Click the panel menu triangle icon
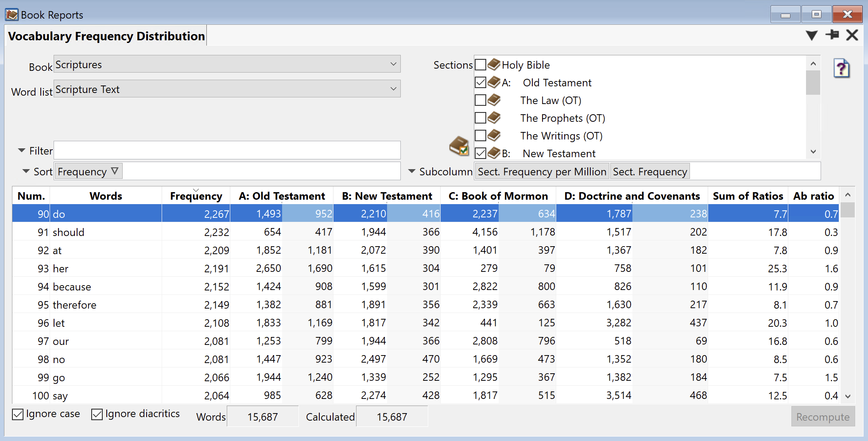The width and height of the screenshot is (868, 441). coord(811,35)
